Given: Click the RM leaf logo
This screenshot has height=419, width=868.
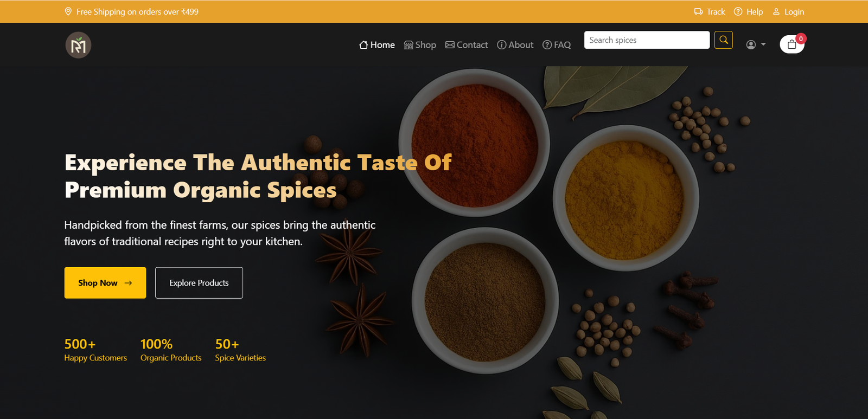Looking at the screenshot, I should click(x=78, y=45).
